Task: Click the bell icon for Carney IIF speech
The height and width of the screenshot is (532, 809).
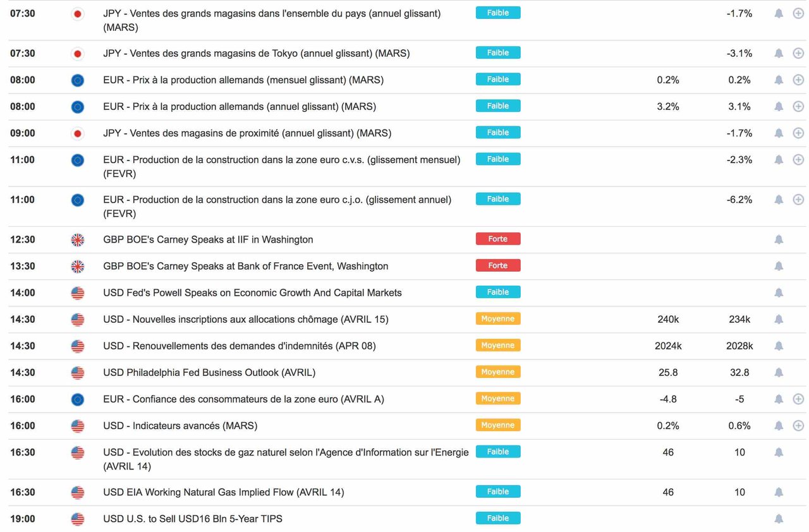Action: click(779, 239)
